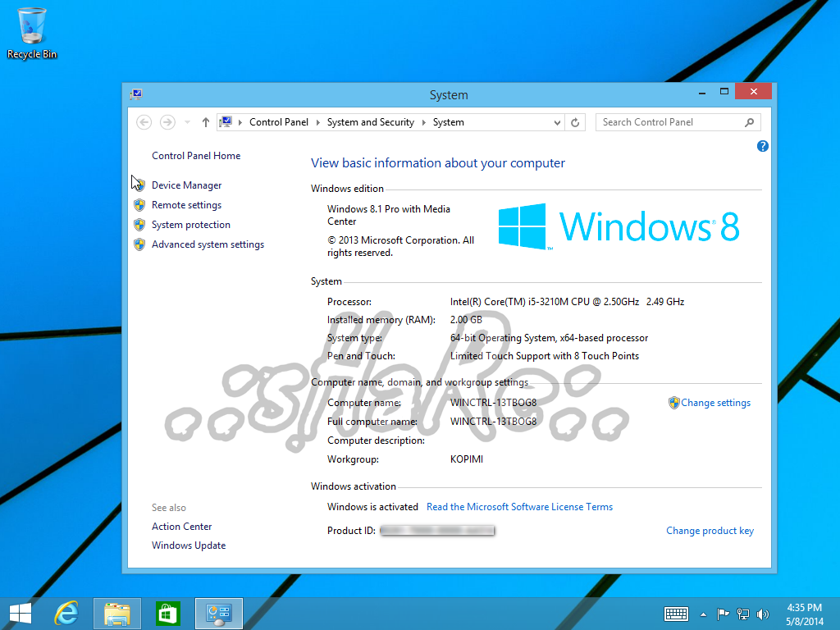840x630 pixels.
Task: Click the KOPIMI workgroup value
Action: click(x=467, y=459)
